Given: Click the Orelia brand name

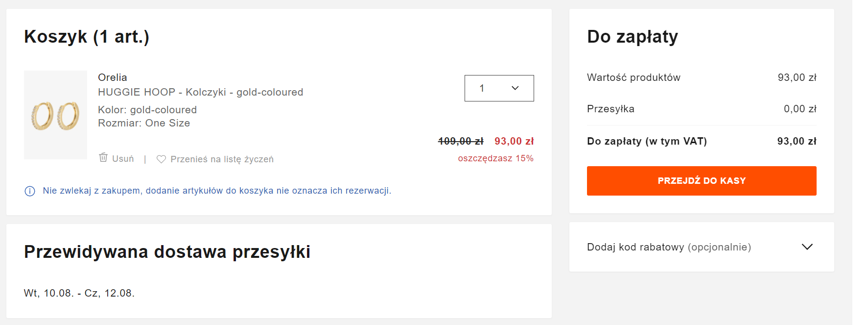Looking at the screenshot, I should (x=113, y=77).
